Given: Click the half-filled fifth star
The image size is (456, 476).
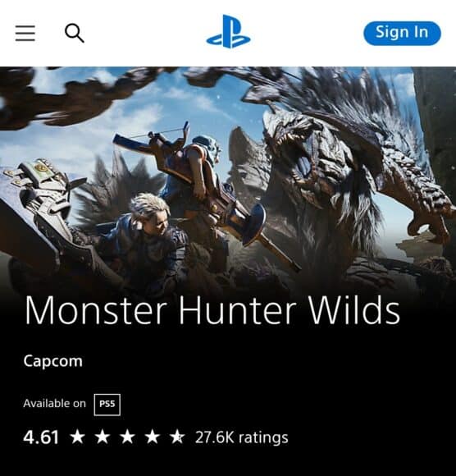Looking at the screenshot, I should 177,437.
